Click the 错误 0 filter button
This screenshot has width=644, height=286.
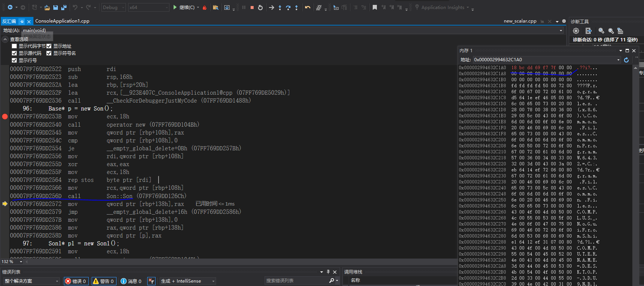tap(76, 281)
